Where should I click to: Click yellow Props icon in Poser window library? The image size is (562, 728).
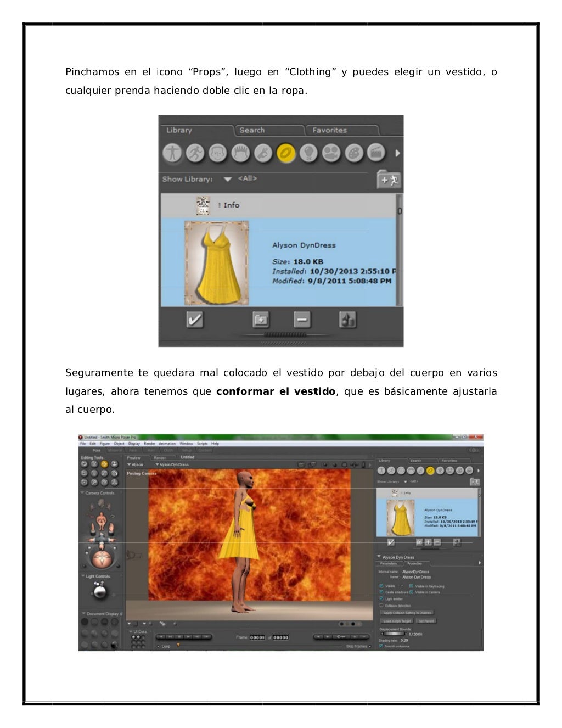[430, 471]
